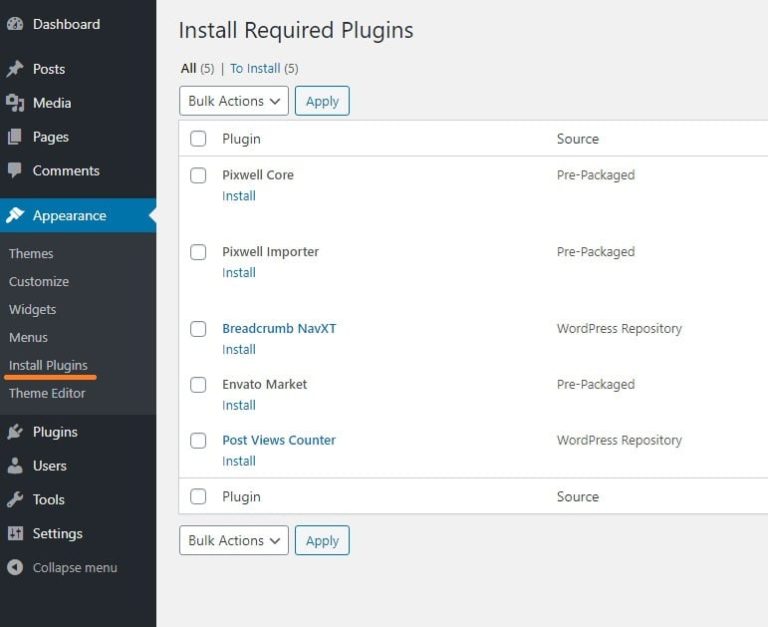Click the Comments speech bubble icon
The image size is (768, 627).
pyautogui.click(x=15, y=170)
